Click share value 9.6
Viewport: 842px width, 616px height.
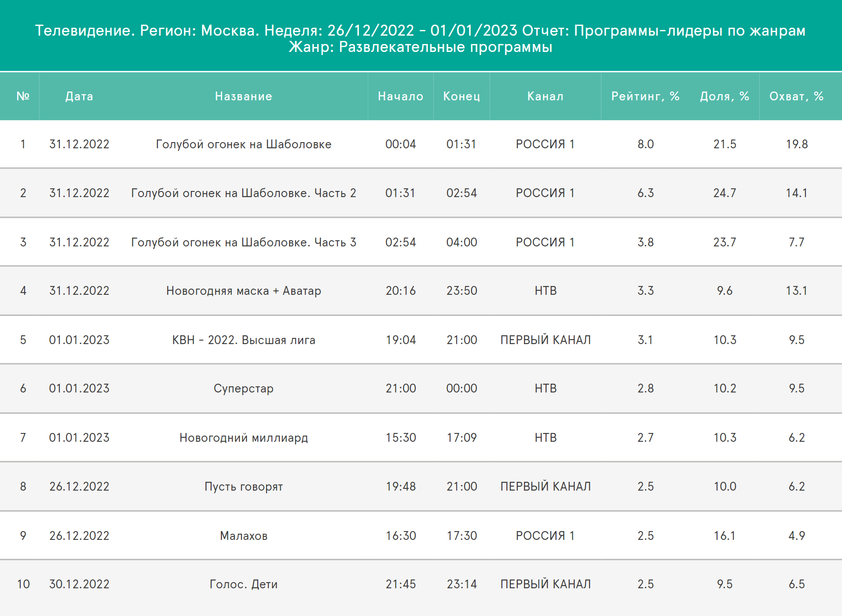click(725, 291)
